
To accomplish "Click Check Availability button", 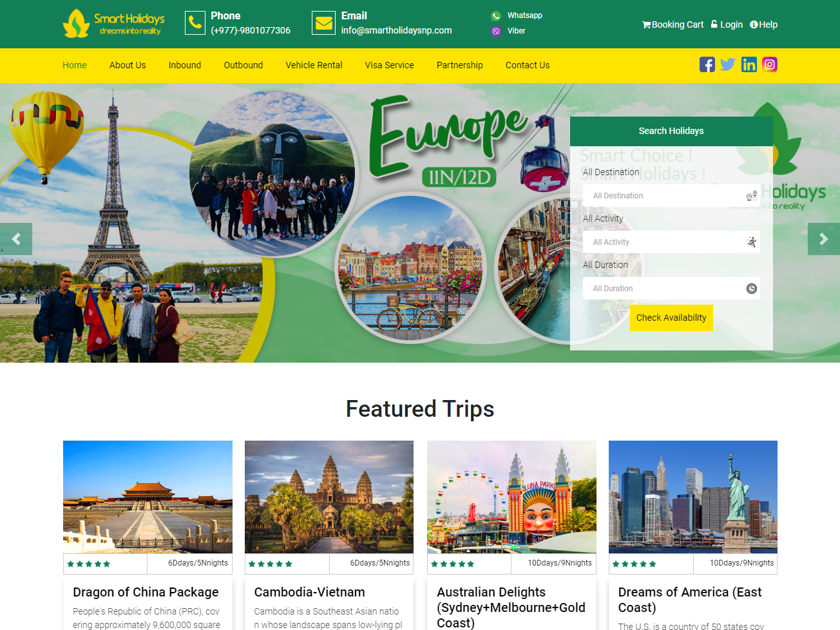I will [x=671, y=318].
